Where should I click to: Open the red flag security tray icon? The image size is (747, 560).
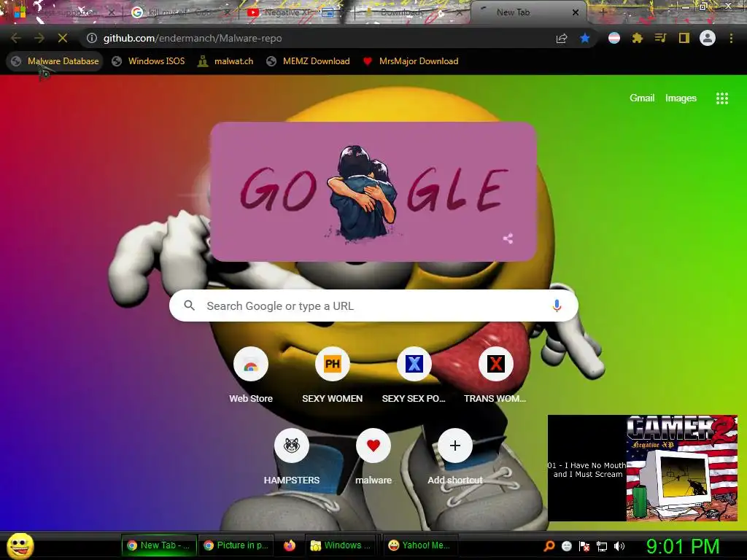584,546
